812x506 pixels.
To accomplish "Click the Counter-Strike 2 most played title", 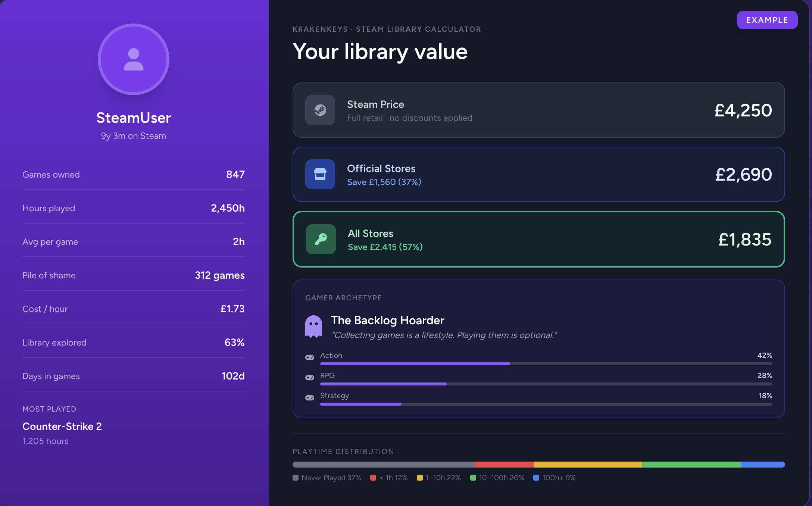I will coord(62,427).
